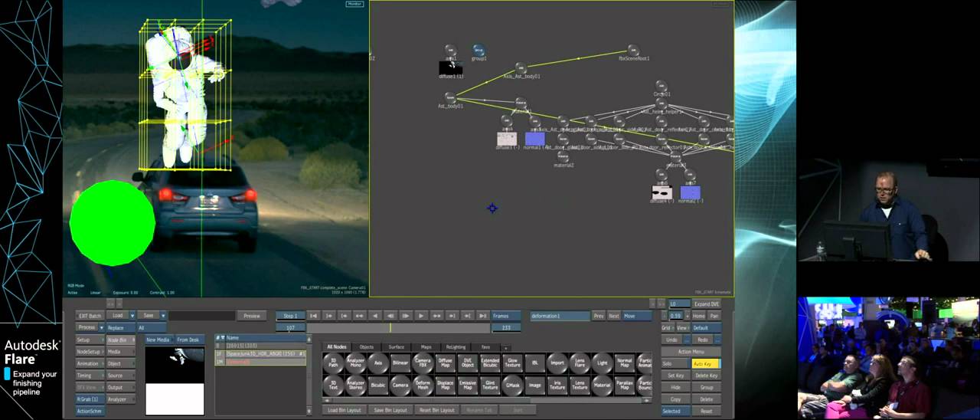Add a Glow Texture node
Image resolution: width=980 pixels, height=420 pixels.
click(x=512, y=363)
